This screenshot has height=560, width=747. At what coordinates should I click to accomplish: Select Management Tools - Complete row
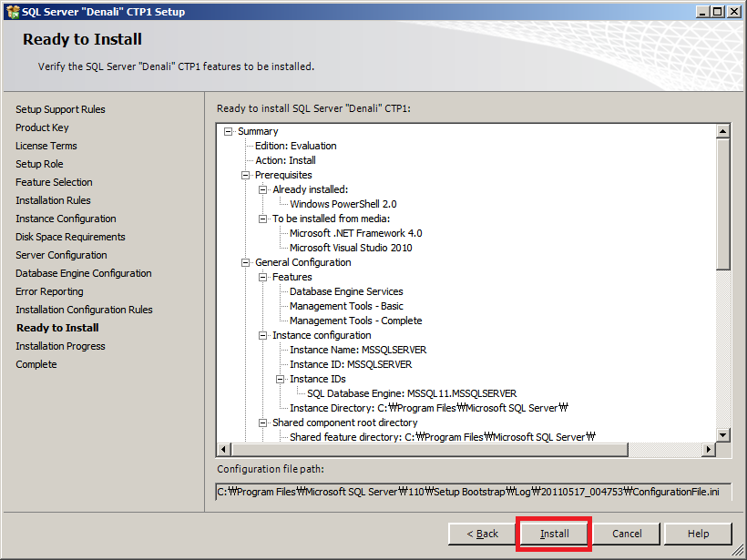(356, 321)
